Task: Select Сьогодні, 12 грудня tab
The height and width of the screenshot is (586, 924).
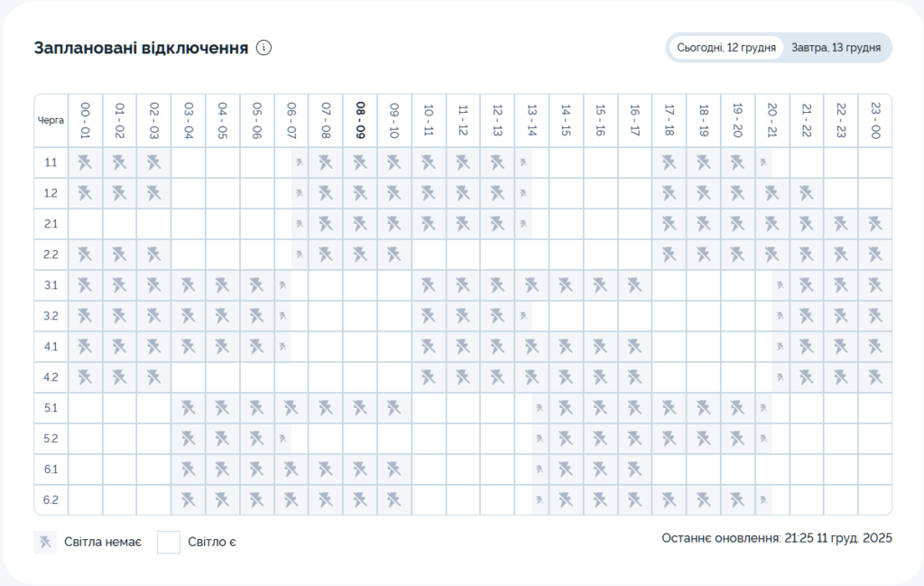Action: (726, 48)
